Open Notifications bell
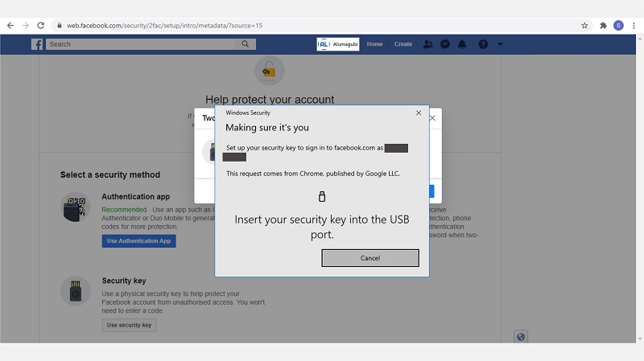 point(462,44)
